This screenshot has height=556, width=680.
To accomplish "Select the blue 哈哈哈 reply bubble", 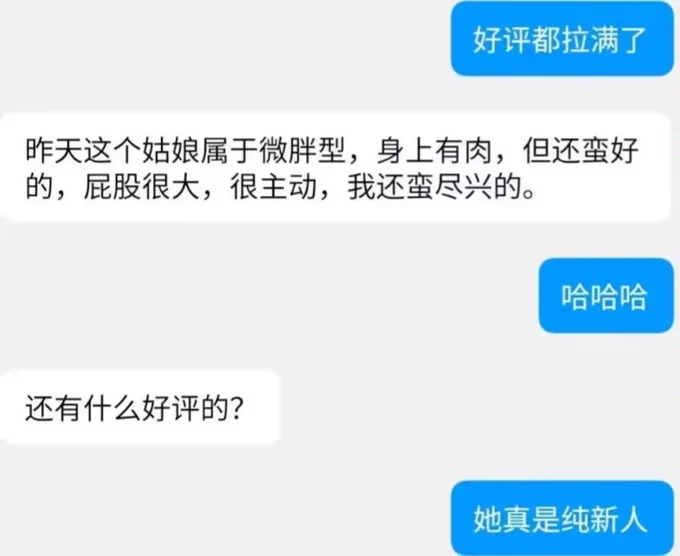I will pos(606,296).
